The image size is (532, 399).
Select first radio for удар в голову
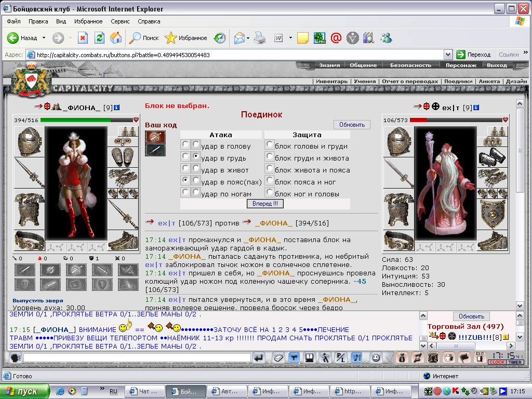pos(185,144)
